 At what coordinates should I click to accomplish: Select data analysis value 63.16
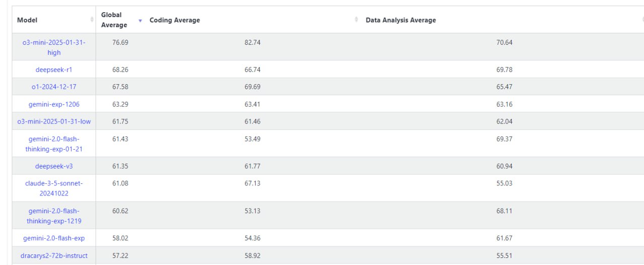504,104
